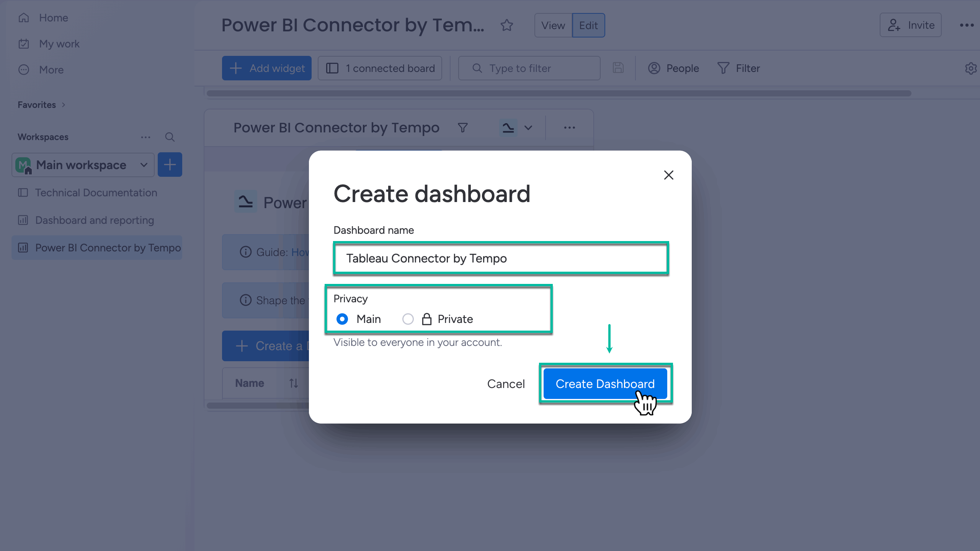Star the Power BI Connector dashboard
The height and width of the screenshot is (551, 980).
pos(506,25)
